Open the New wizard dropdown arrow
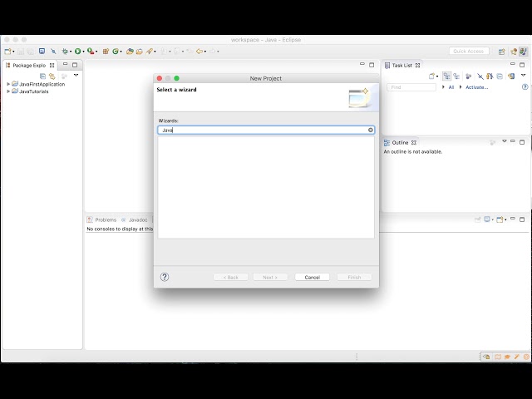The image size is (532, 399). tap(13, 52)
